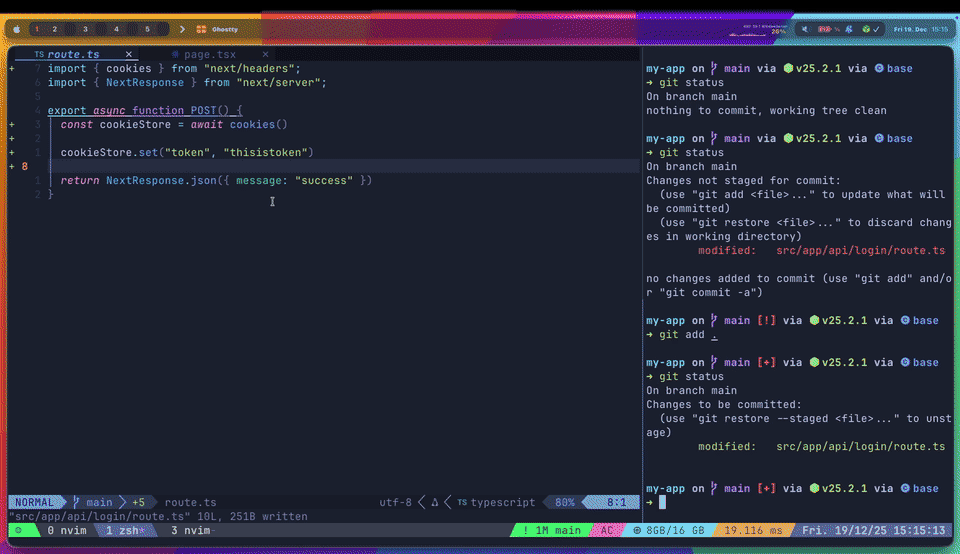Click the TS file icon on route.ts tab
The height and width of the screenshot is (554, 960).
coord(39,54)
